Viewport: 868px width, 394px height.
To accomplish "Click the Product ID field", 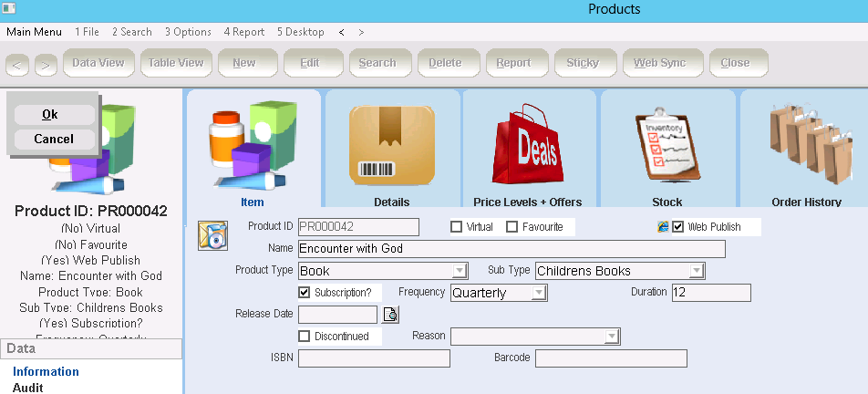I will point(358,227).
